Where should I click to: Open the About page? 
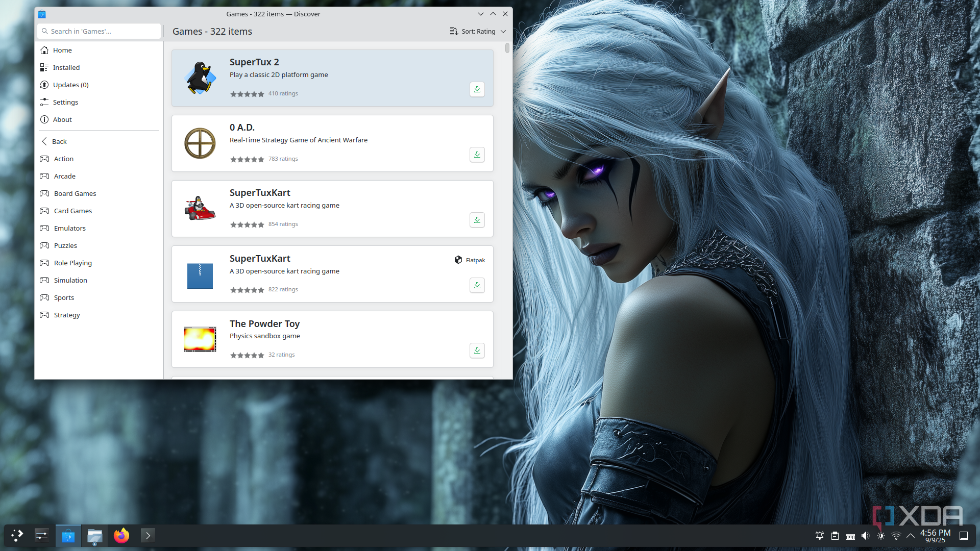coord(99,119)
